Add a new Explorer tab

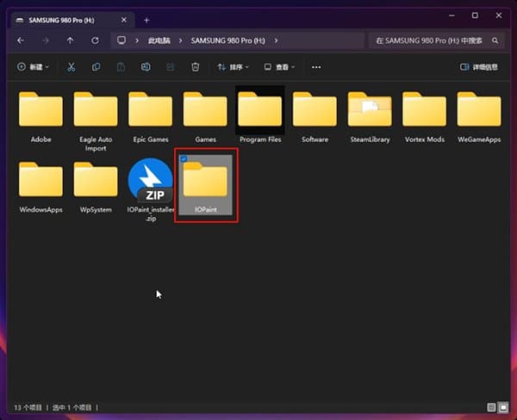tap(146, 21)
